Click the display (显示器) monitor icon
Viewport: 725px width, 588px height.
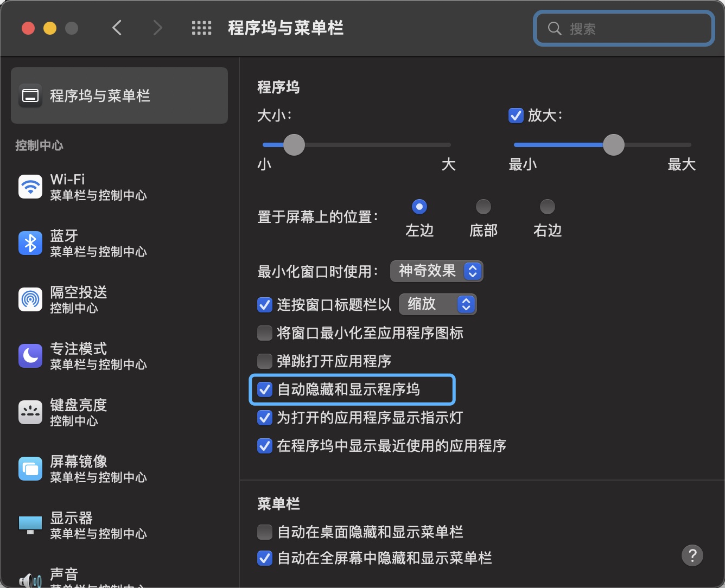[30, 525]
